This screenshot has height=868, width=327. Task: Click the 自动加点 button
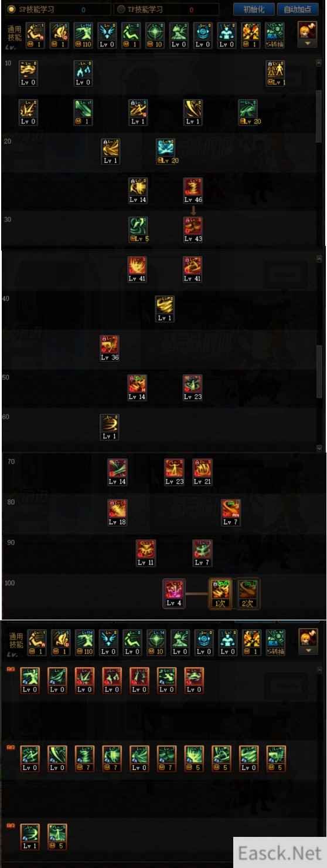[x=298, y=9]
